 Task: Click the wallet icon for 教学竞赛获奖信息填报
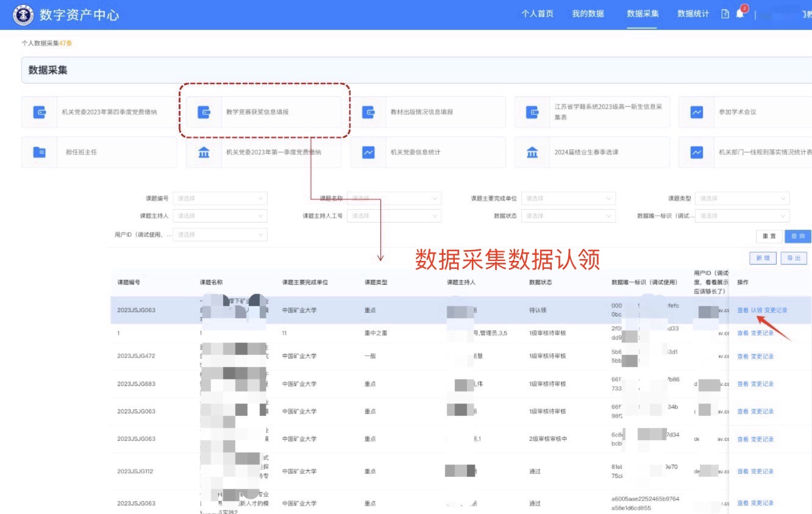[204, 112]
